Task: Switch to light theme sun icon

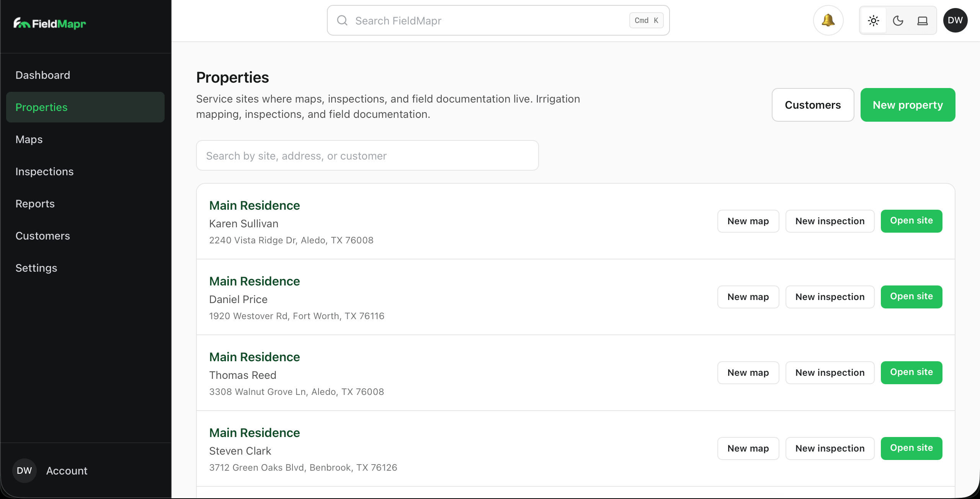Action: coord(874,21)
